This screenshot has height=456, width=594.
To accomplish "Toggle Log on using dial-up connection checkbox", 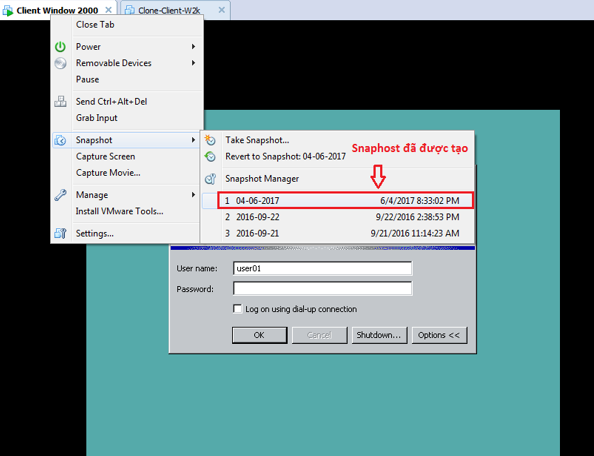I will coord(238,309).
